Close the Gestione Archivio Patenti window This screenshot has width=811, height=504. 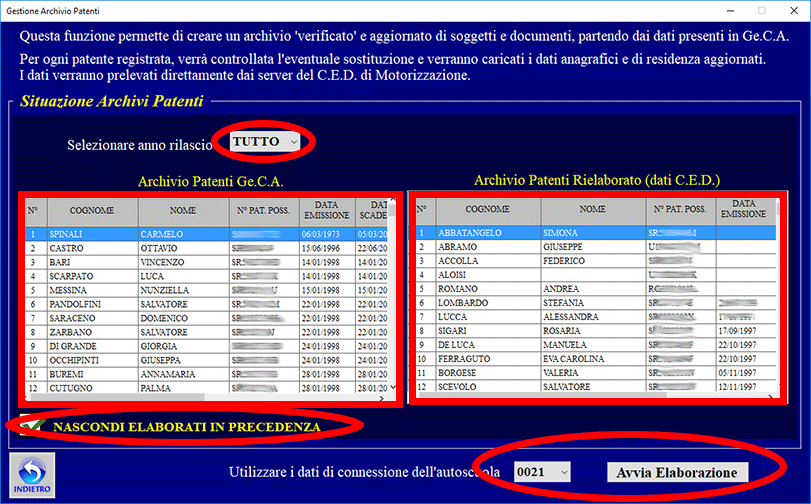pos(794,10)
